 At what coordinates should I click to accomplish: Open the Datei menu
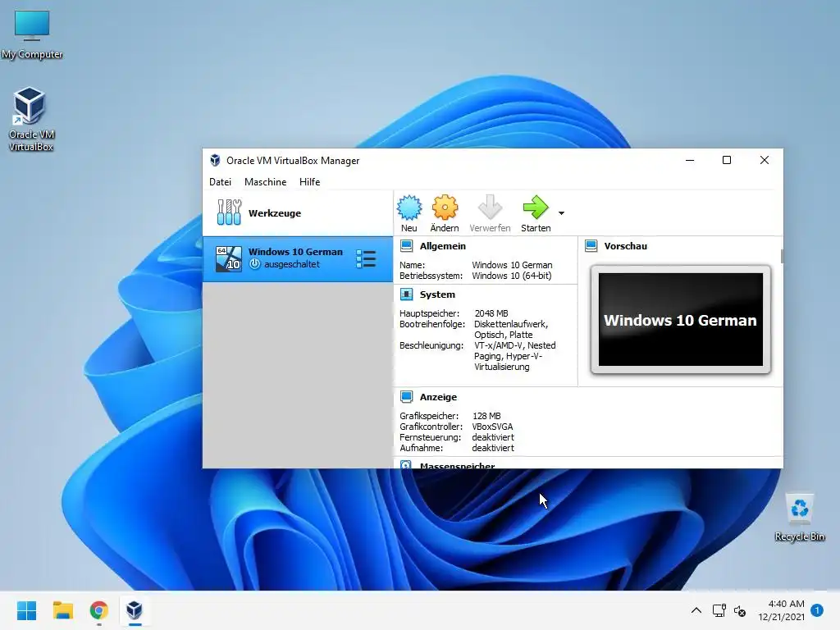point(220,181)
